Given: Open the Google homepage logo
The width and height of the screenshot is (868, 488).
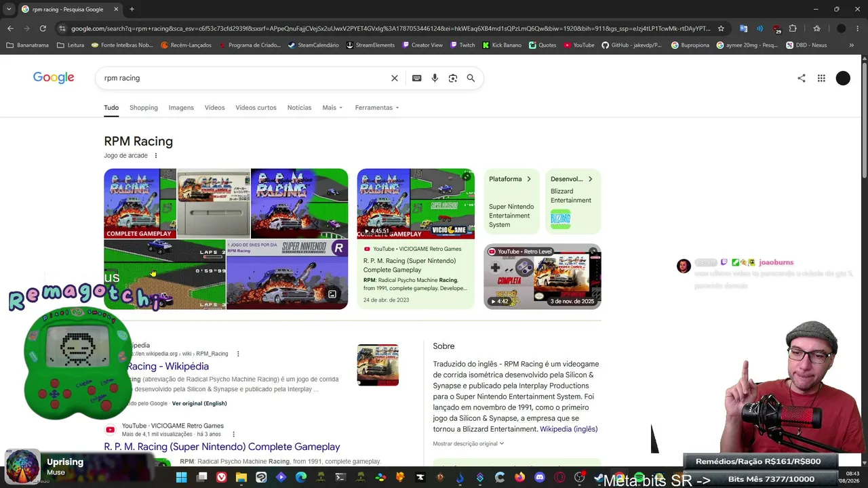Looking at the screenshot, I should (54, 78).
